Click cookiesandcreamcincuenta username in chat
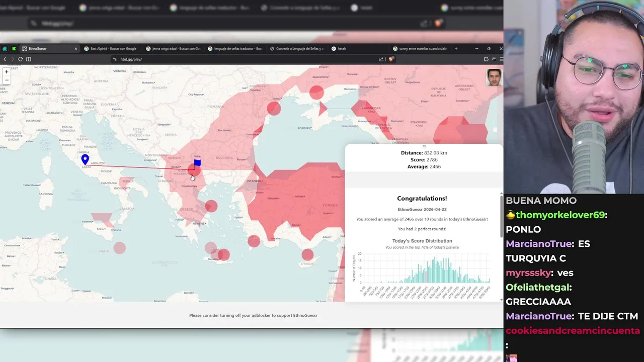This screenshot has width=644, height=362. tap(573, 331)
